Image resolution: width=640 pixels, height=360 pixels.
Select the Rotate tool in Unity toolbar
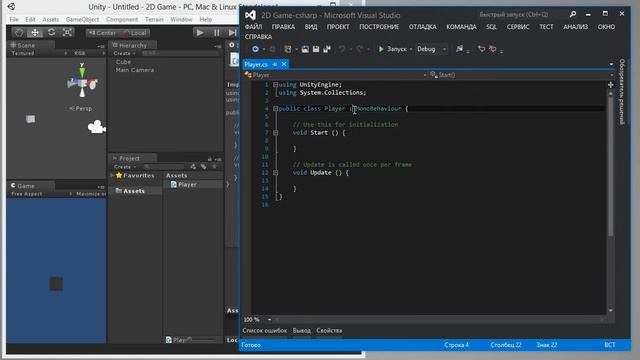pos(51,33)
